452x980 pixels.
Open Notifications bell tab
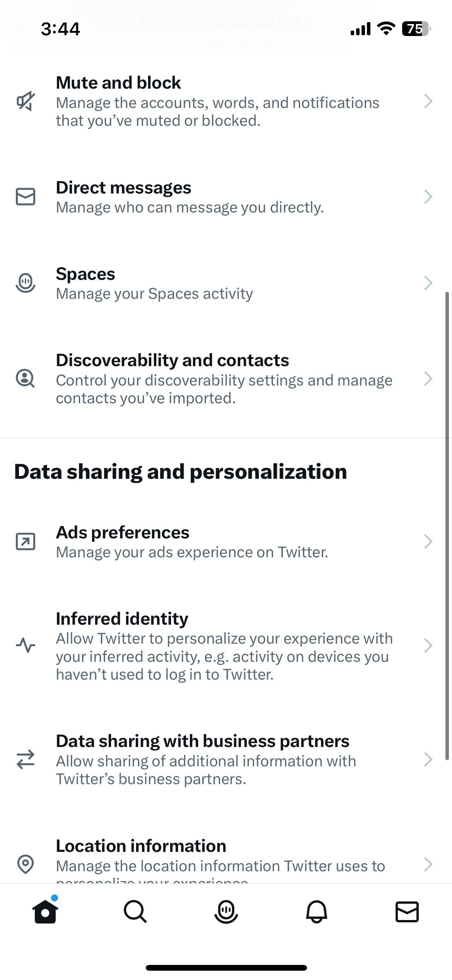point(316,911)
